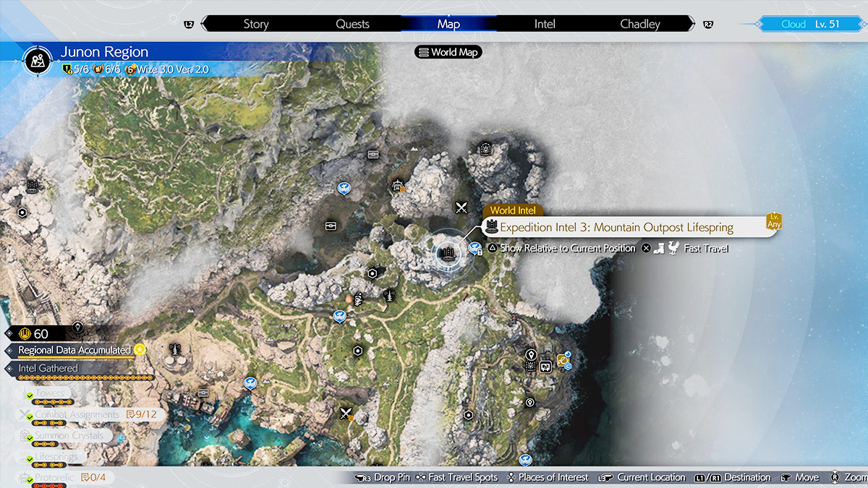Click the party-level icon beside the number 60

(x=23, y=333)
